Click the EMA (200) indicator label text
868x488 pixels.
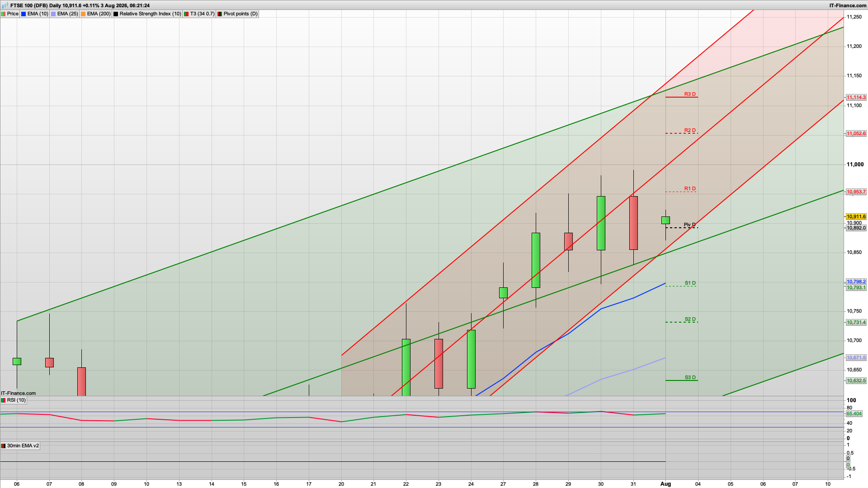point(99,14)
